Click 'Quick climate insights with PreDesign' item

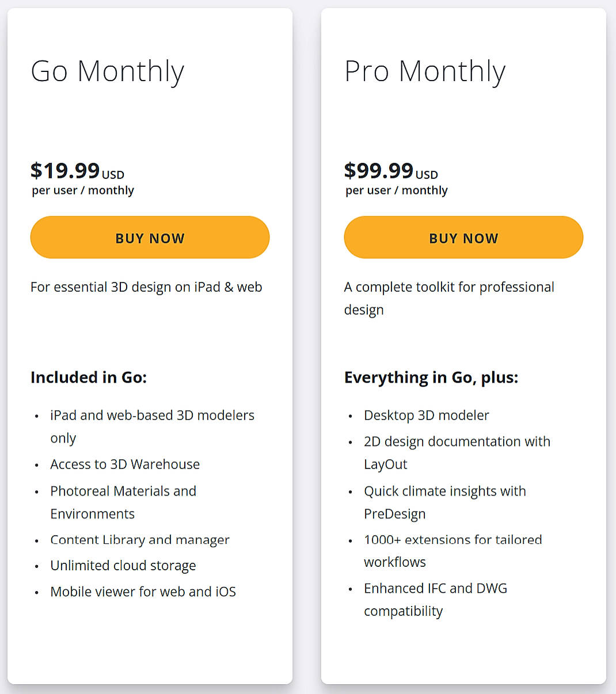(444, 502)
